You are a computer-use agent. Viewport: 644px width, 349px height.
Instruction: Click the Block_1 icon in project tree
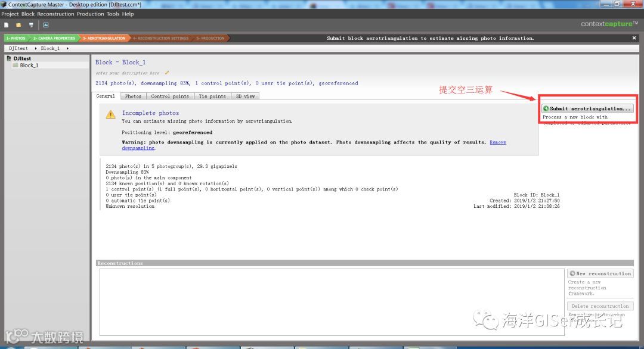pyautogui.click(x=16, y=65)
